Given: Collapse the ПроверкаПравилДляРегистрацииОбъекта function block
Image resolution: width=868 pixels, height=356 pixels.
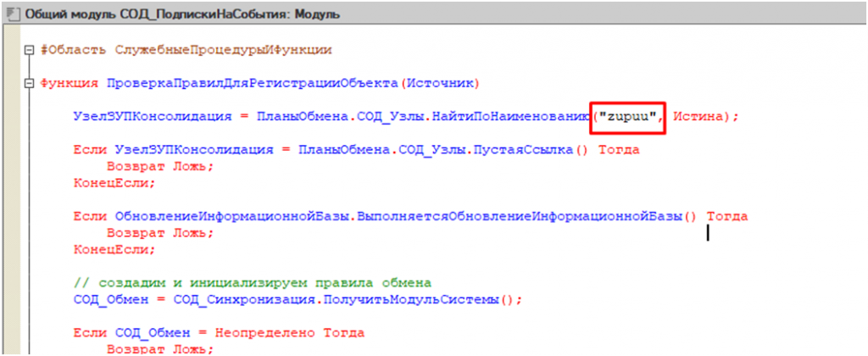Looking at the screenshot, I should [30, 84].
